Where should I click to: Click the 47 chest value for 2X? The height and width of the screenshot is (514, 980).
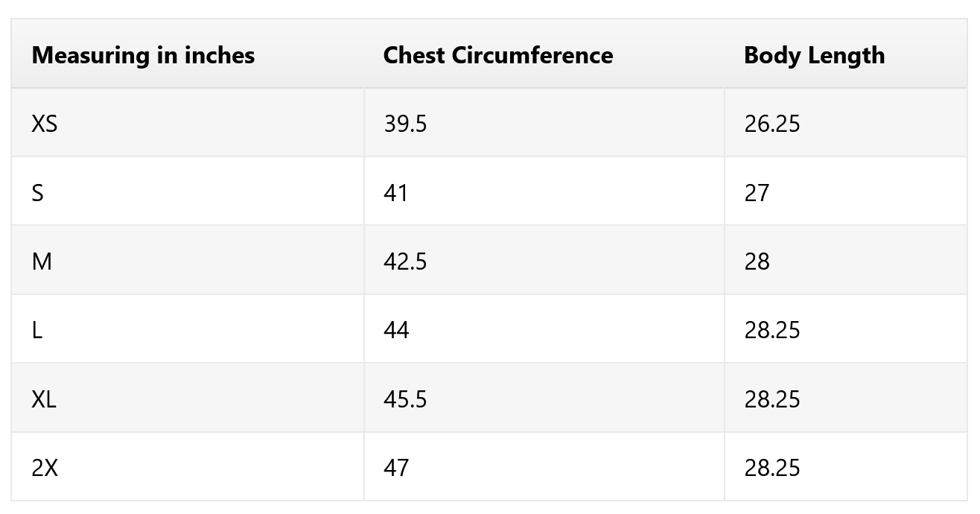396,468
